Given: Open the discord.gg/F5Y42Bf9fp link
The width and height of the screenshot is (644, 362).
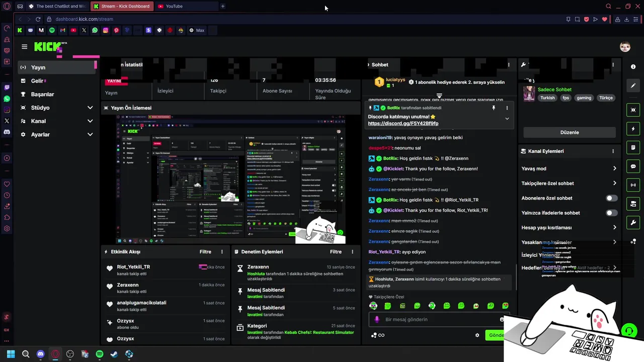Looking at the screenshot, I should [x=403, y=123].
